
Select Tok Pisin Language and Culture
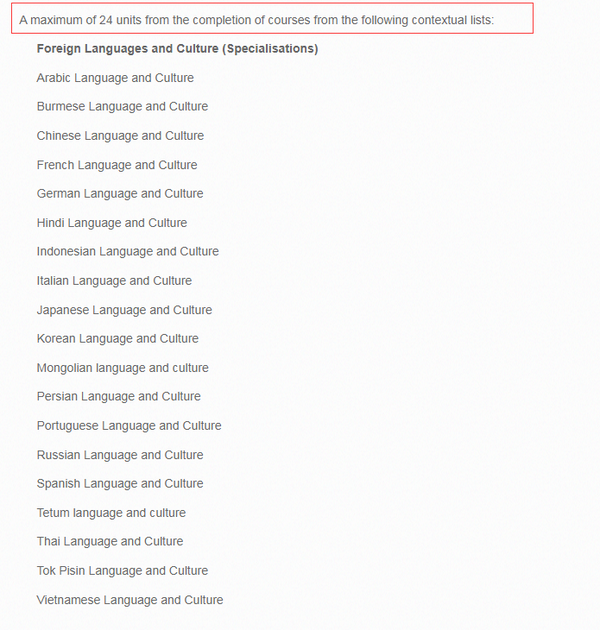click(123, 571)
